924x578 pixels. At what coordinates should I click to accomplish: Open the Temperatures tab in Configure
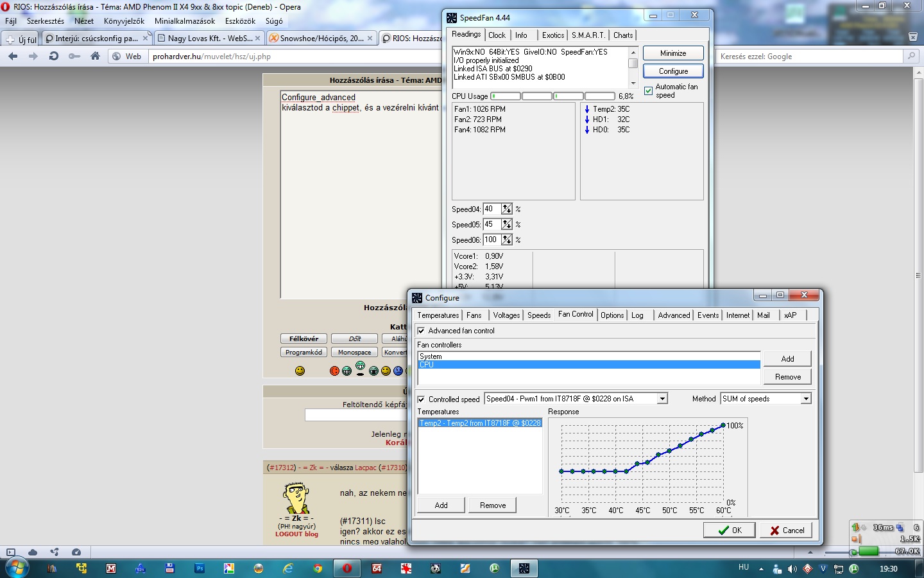coord(438,315)
